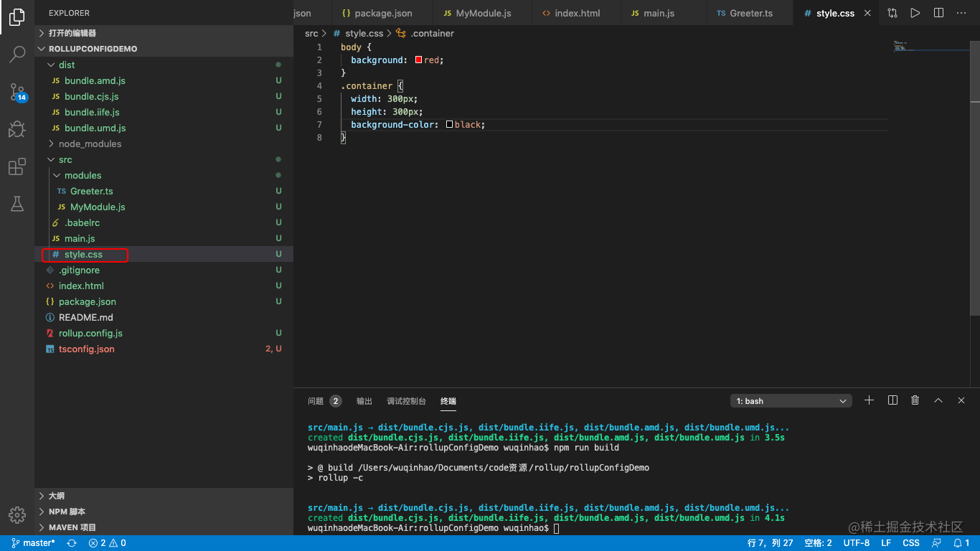
Task: Click the red color swatch in editor
Action: [418, 60]
